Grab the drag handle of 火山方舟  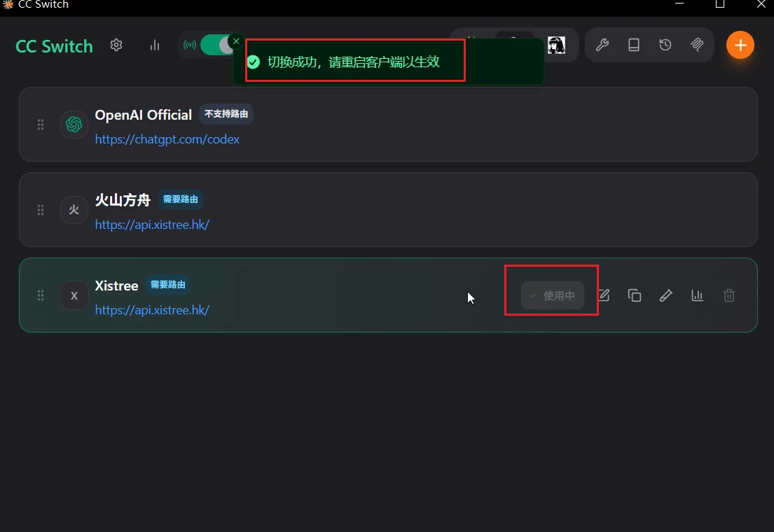coord(41,210)
